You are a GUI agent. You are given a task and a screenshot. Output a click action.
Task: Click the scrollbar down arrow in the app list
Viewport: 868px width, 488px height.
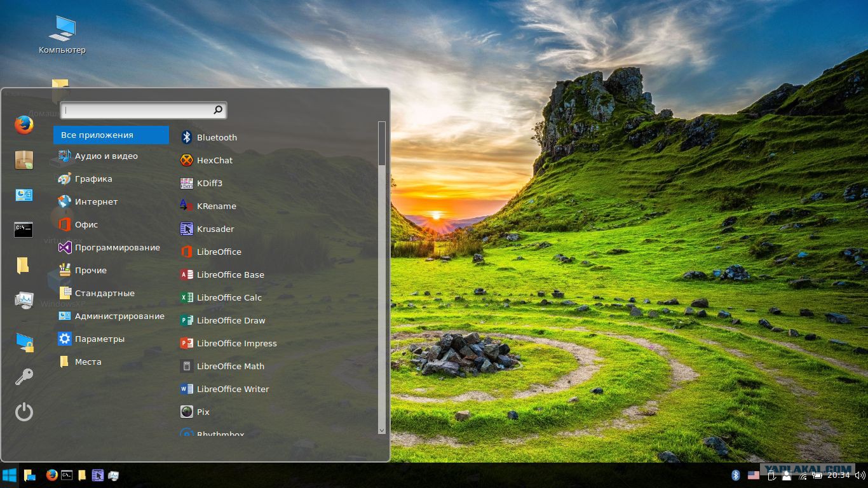tap(382, 431)
